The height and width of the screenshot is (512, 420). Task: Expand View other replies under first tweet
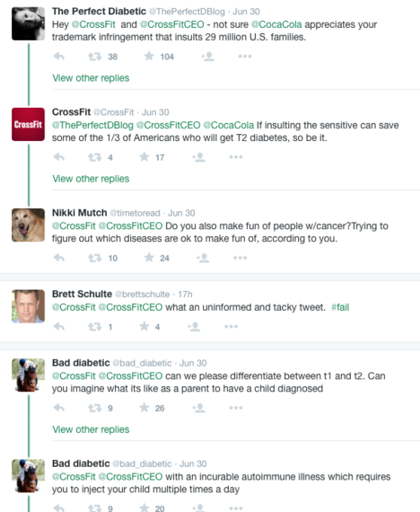(x=91, y=78)
